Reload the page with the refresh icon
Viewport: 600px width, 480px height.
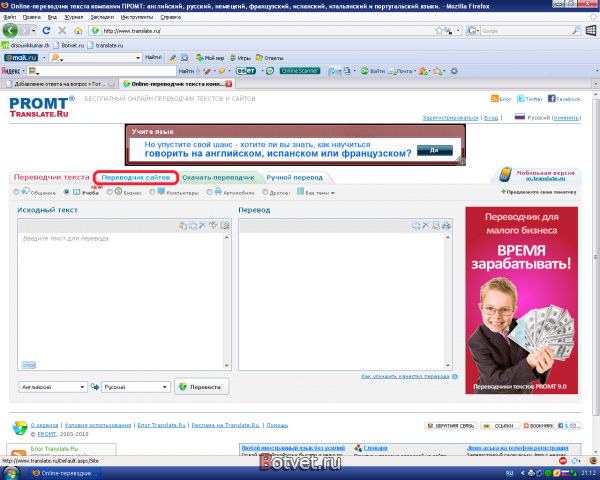point(46,31)
